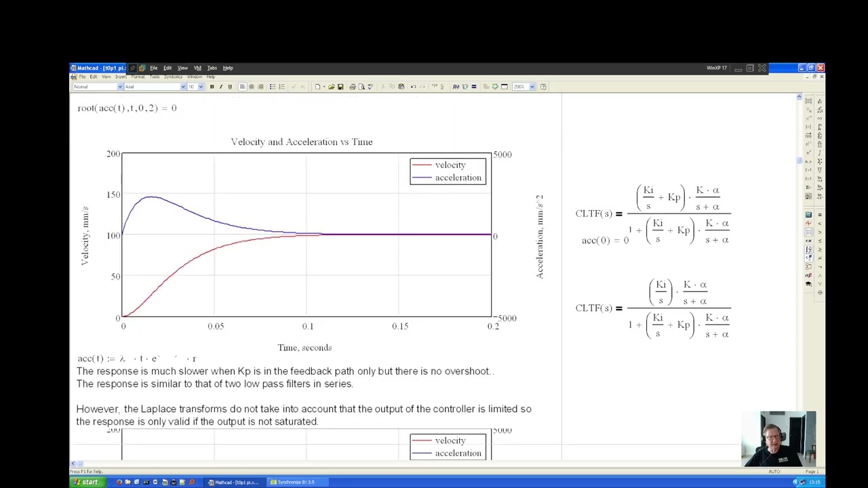Click the Undo icon
Viewport: 868px width, 488px height.
pyautogui.click(x=413, y=86)
